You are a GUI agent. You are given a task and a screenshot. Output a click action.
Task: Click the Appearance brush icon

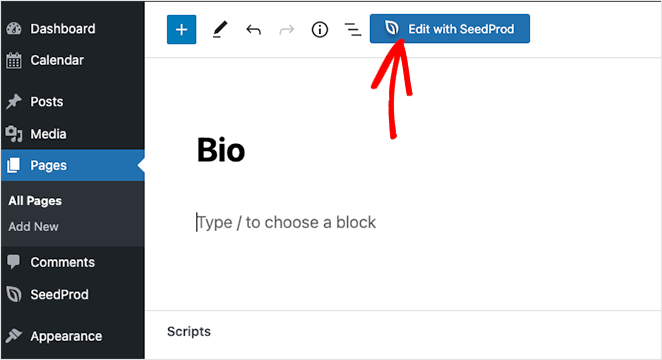pos(14,336)
